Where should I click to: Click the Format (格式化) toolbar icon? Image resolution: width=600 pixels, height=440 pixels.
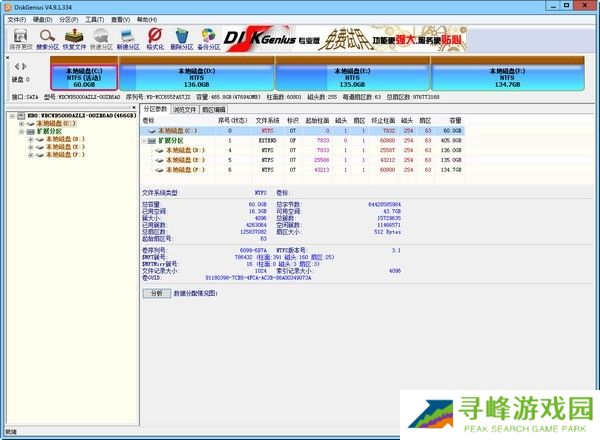click(155, 37)
